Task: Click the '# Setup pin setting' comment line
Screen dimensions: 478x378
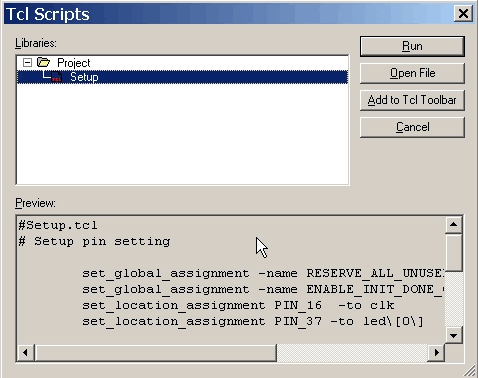Action: [94, 241]
